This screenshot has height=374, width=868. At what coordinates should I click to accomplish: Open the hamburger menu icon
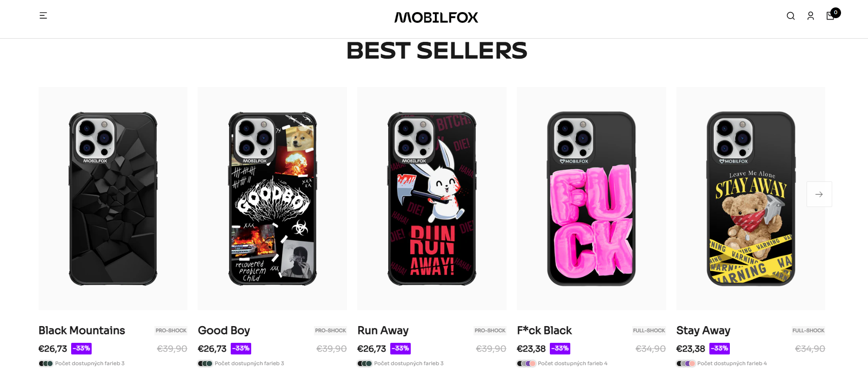43,16
